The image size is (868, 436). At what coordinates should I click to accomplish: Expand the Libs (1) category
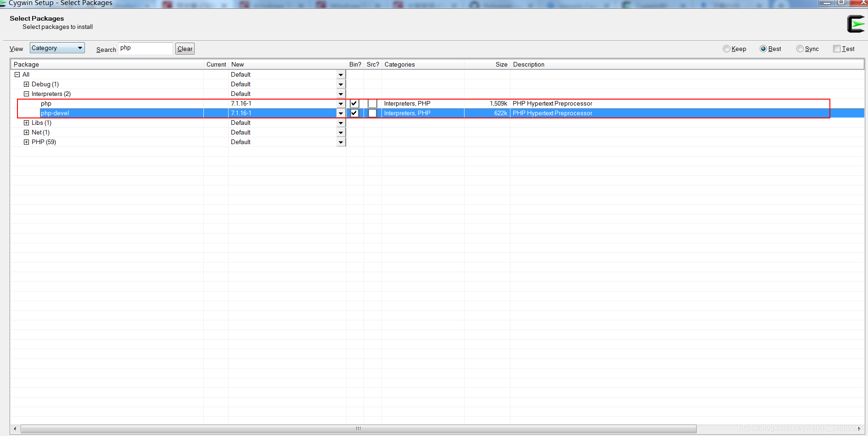click(x=26, y=123)
